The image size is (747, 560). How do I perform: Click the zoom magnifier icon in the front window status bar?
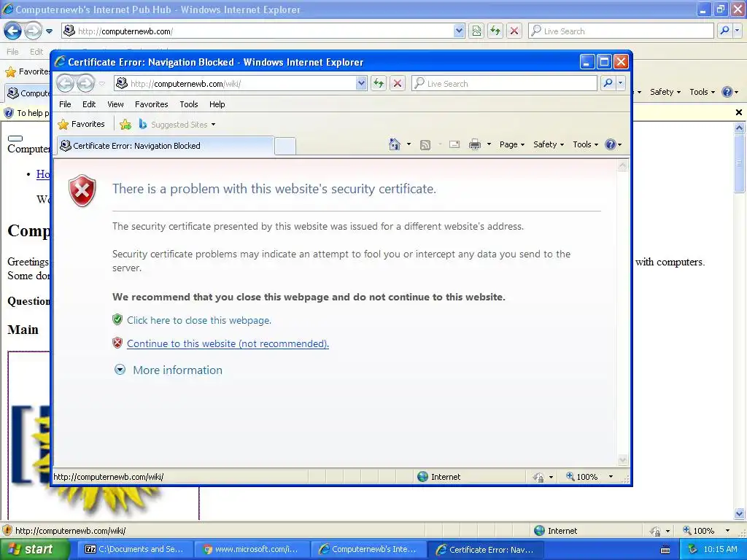point(570,476)
